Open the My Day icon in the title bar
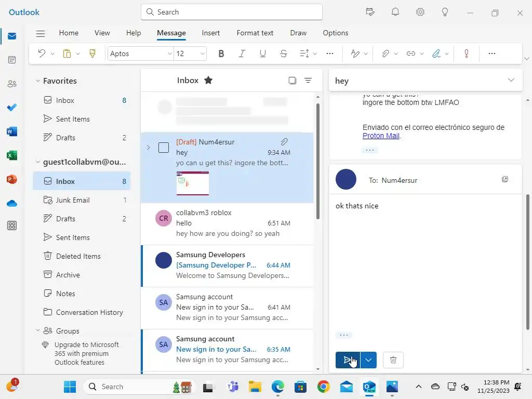The image size is (532, 399). click(370, 12)
